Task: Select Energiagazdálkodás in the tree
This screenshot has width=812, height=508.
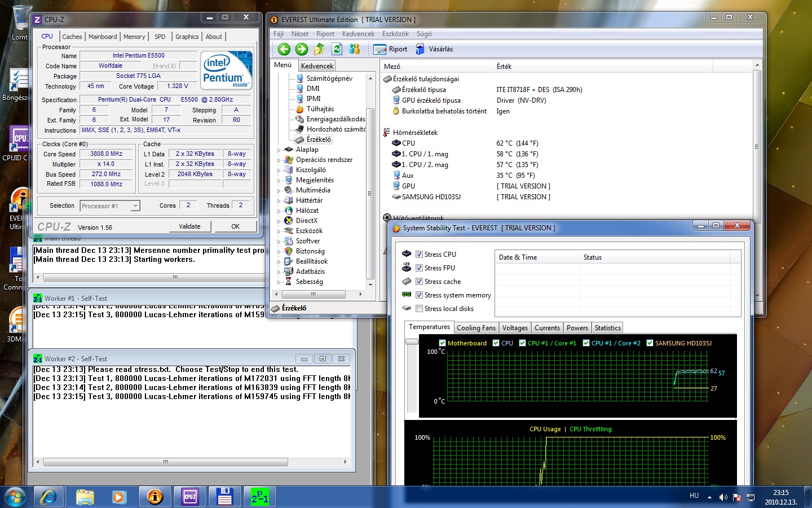Action: 336,119
